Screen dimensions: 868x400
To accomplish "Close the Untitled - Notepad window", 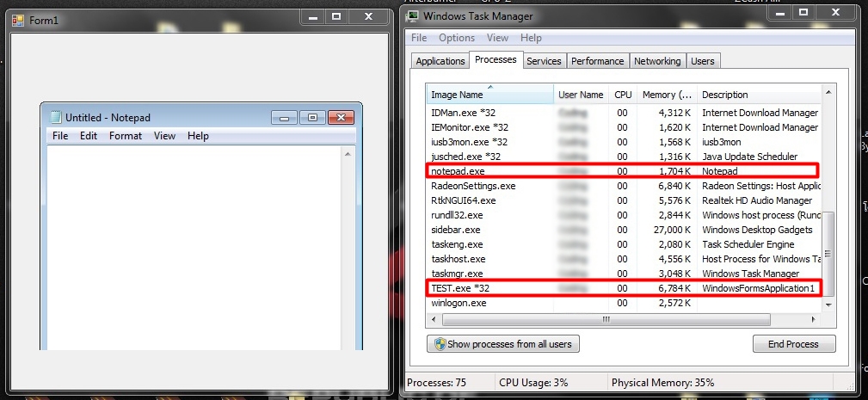I will [341, 117].
